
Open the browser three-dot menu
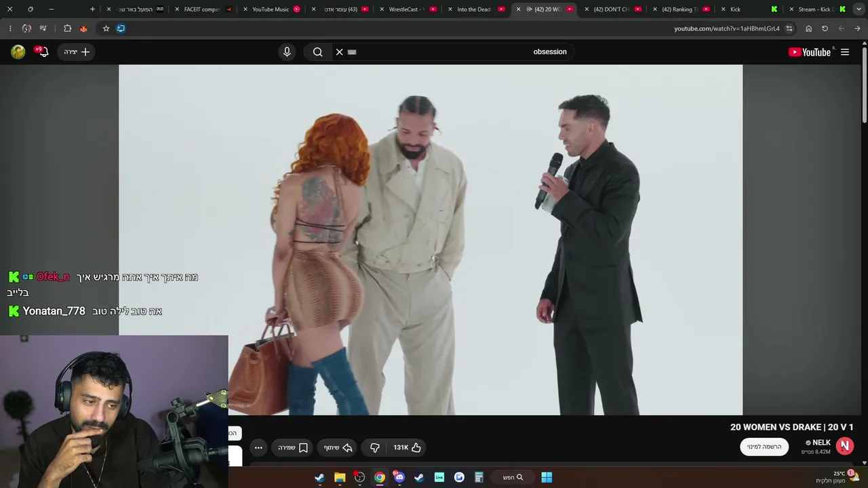(x=10, y=28)
